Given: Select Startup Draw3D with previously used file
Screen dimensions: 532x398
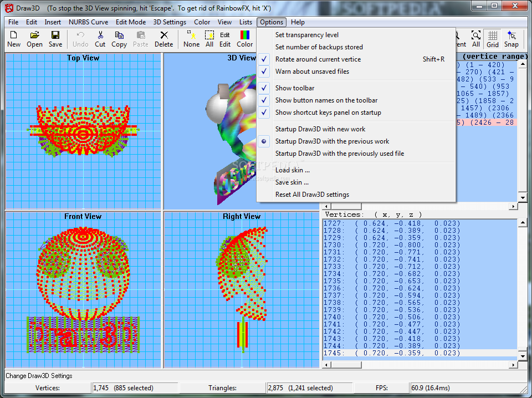Looking at the screenshot, I should point(356,154).
